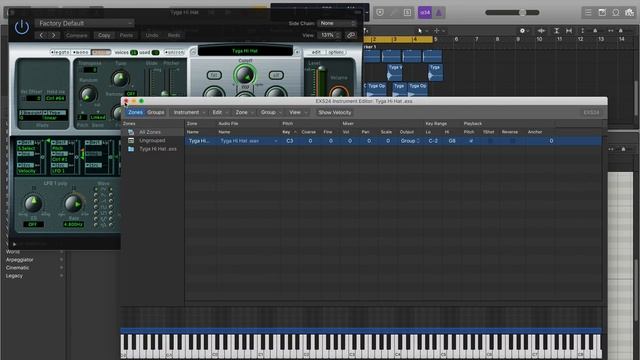Click the Copy button in plugin header

pyautogui.click(x=104, y=36)
